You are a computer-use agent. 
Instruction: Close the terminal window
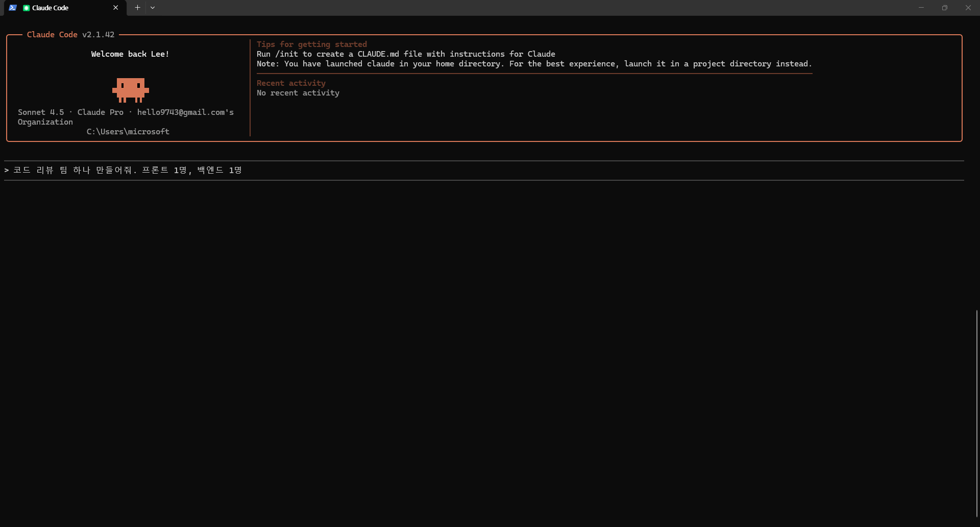pyautogui.click(x=968, y=8)
